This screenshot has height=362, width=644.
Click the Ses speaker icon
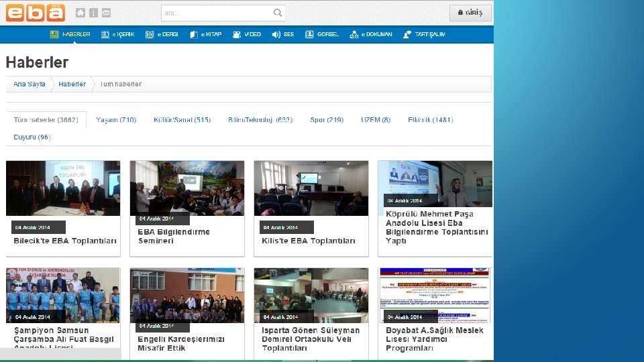[x=276, y=34]
